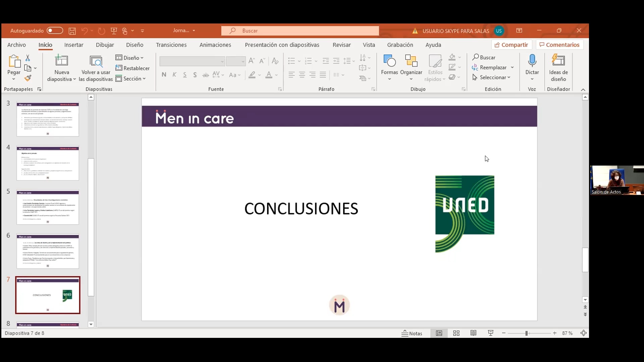Switch to the Insertar tab

pos(74,45)
